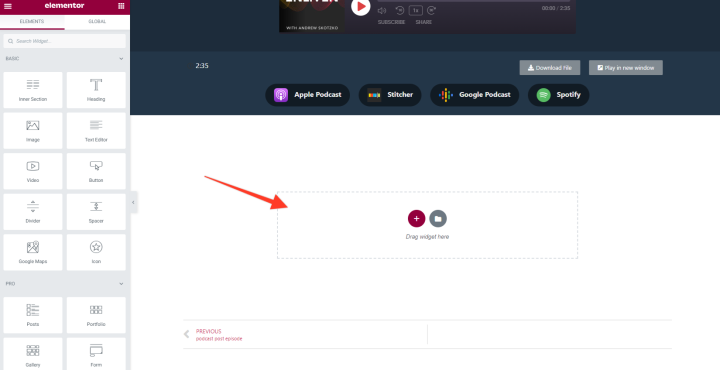This screenshot has height=370, width=720.
Task: Play the podcast episode
Action: coord(361,6)
